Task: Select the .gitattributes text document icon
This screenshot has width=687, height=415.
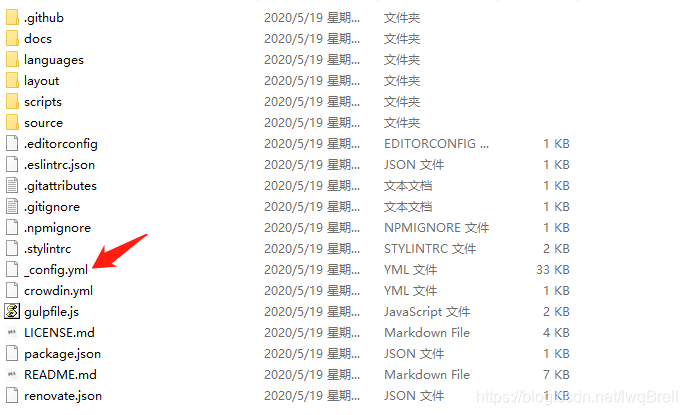Action: click(x=12, y=185)
